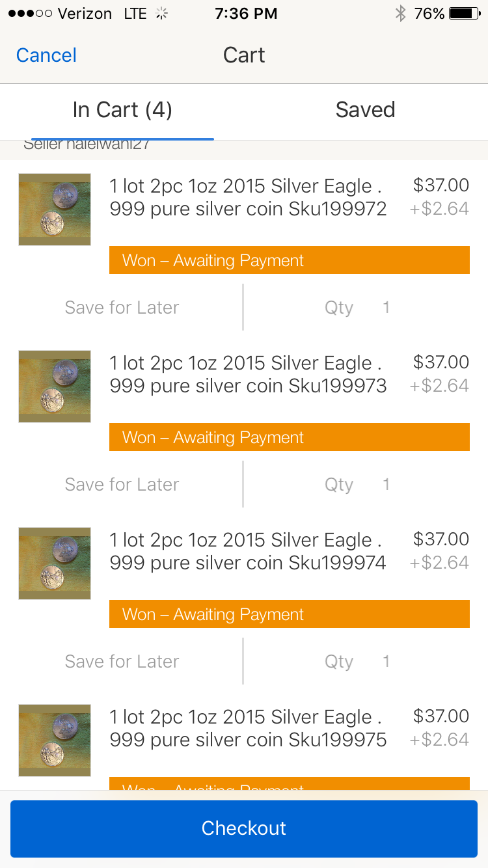Change Qty for Sku199972 item

click(357, 308)
